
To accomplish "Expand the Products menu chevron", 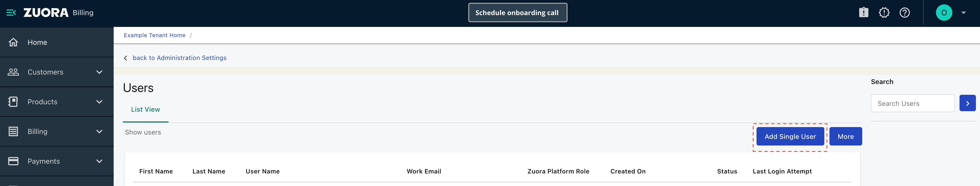I will [99, 101].
